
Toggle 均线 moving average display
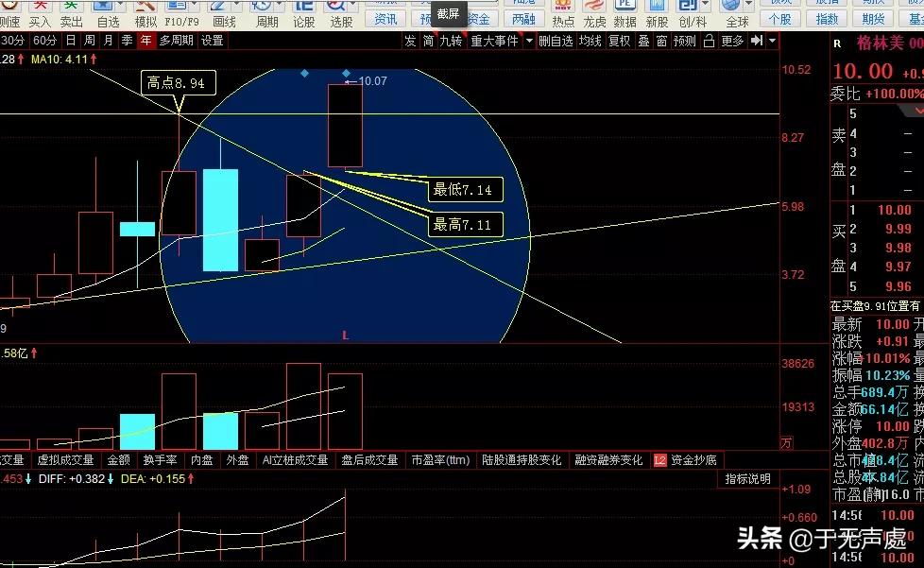(x=590, y=41)
